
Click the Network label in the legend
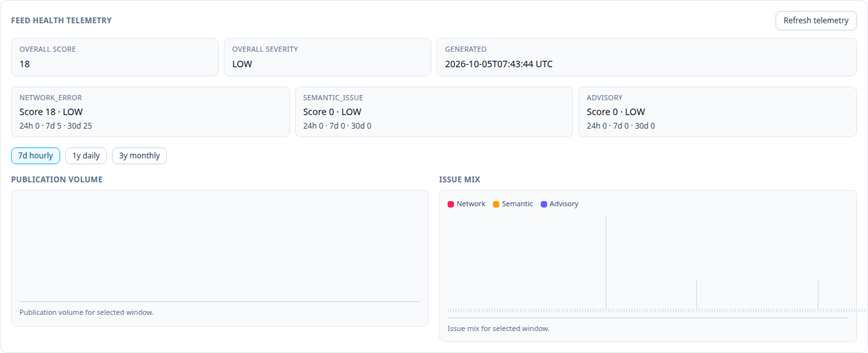pyautogui.click(x=471, y=204)
